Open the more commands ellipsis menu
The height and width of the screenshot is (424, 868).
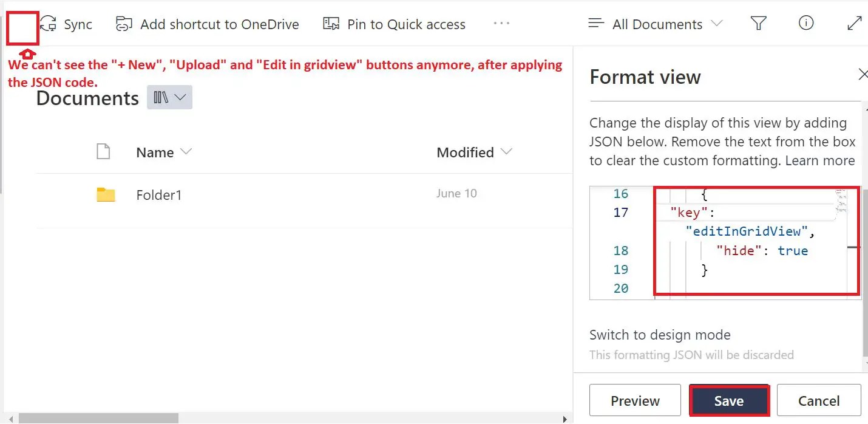(501, 23)
